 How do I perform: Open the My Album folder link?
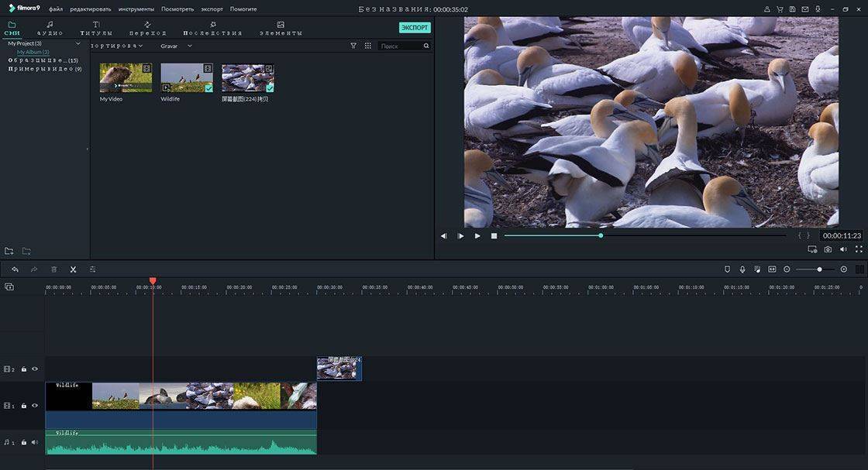(x=33, y=52)
